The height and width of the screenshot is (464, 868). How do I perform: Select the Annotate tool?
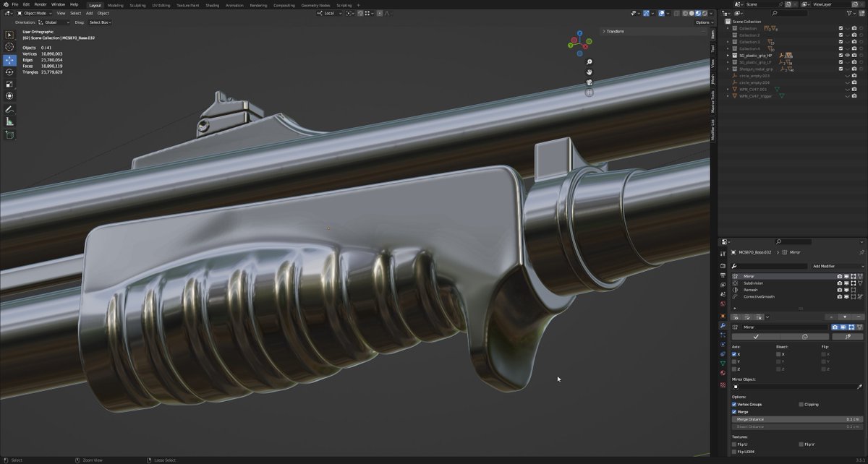tap(9, 109)
